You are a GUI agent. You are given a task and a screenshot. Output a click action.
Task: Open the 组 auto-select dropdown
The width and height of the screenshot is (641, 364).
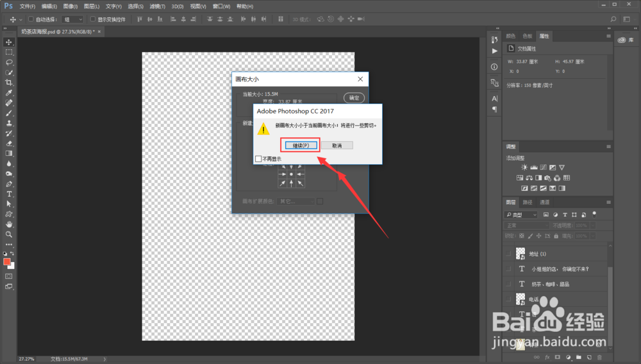[73, 19]
